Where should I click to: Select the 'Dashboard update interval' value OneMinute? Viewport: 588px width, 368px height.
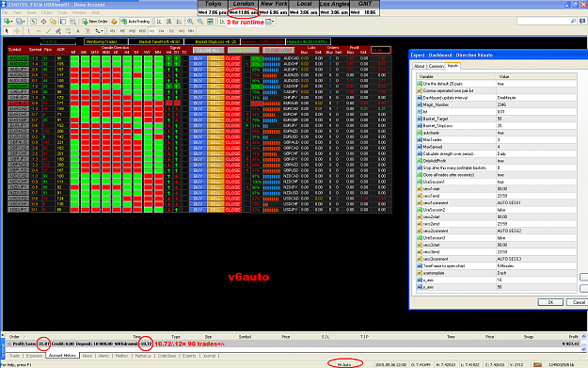536,98
